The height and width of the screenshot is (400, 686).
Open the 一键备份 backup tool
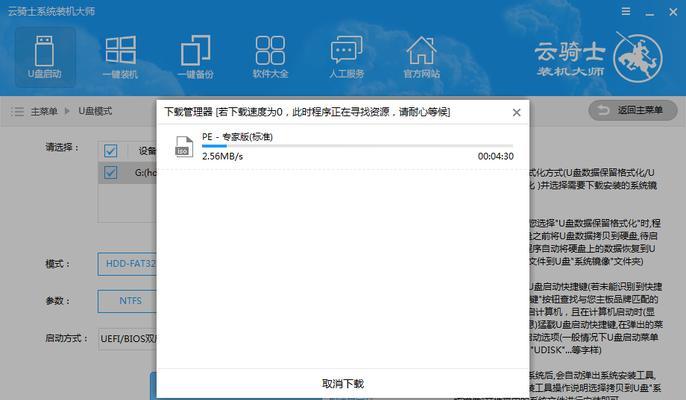[196, 57]
